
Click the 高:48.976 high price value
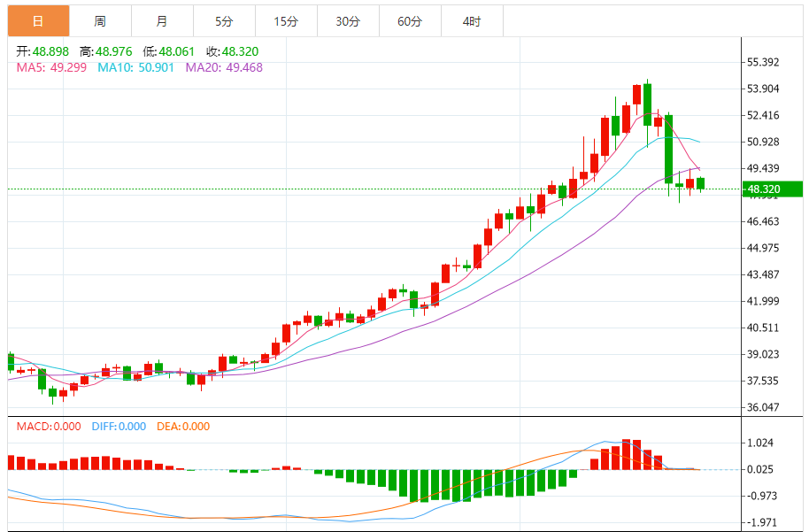pyautogui.click(x=105, y=51)
